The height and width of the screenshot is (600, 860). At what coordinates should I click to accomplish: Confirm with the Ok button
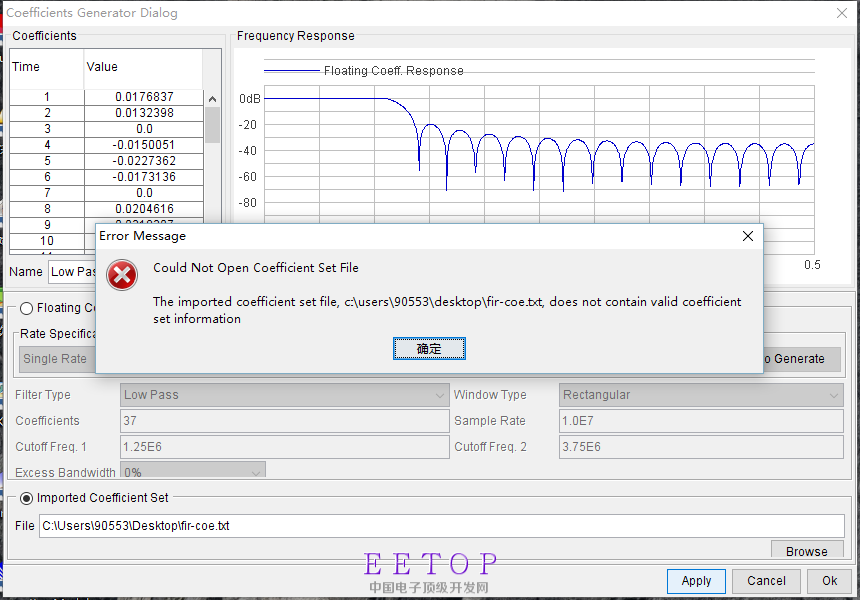coord(829,581)
